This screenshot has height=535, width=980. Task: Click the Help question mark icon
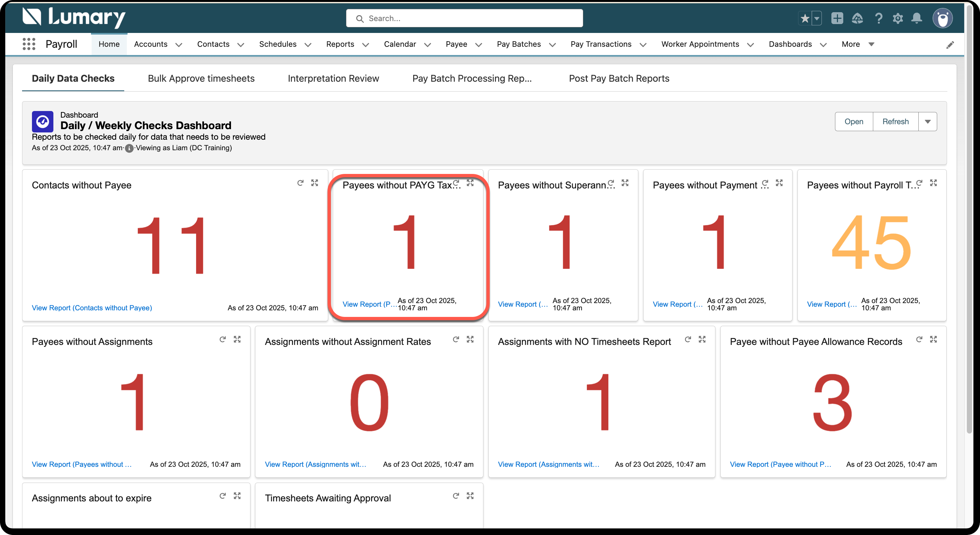879,18
